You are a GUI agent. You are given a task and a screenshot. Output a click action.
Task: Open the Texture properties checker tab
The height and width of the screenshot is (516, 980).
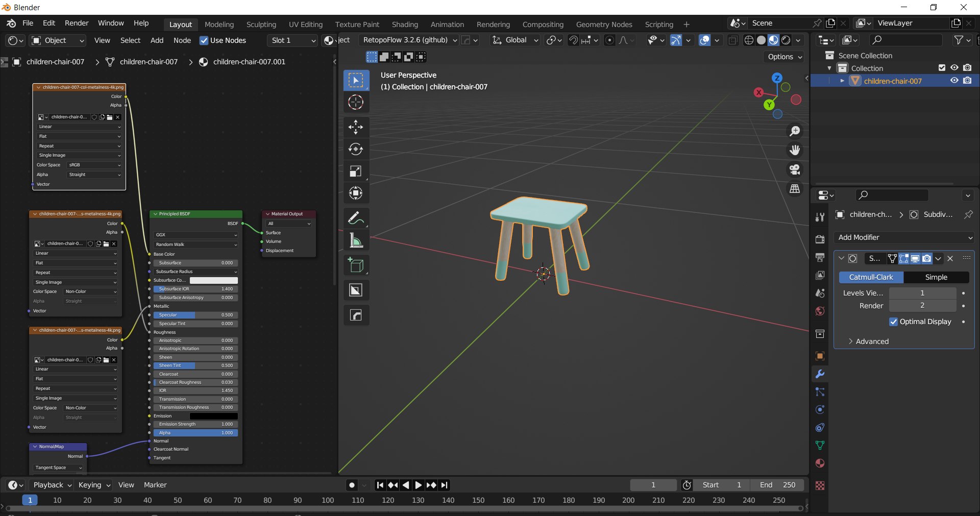(820, 485)
